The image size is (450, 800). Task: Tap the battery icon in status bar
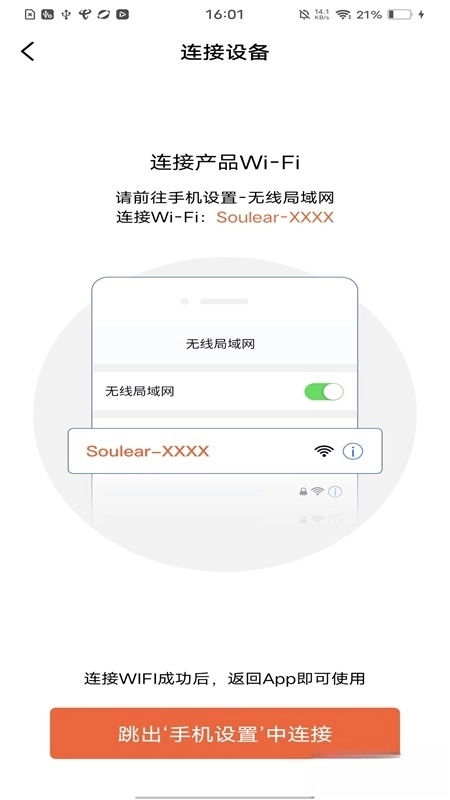point(399,14)
